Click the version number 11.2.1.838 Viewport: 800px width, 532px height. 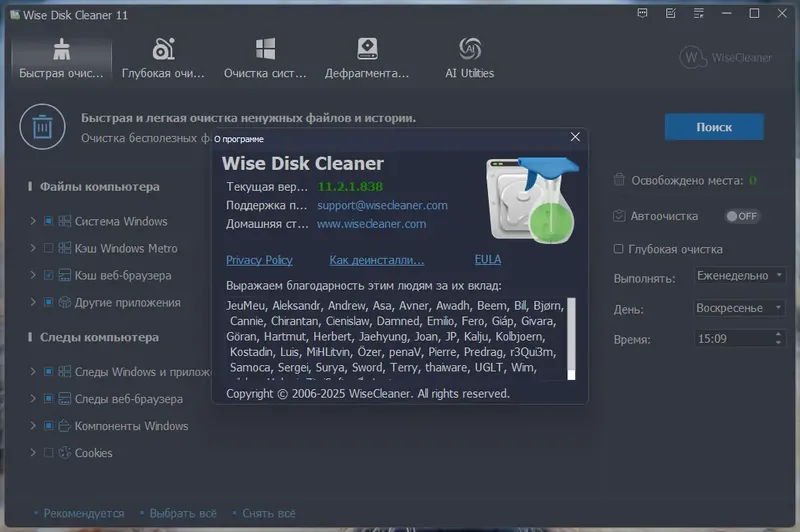(350, 187)
